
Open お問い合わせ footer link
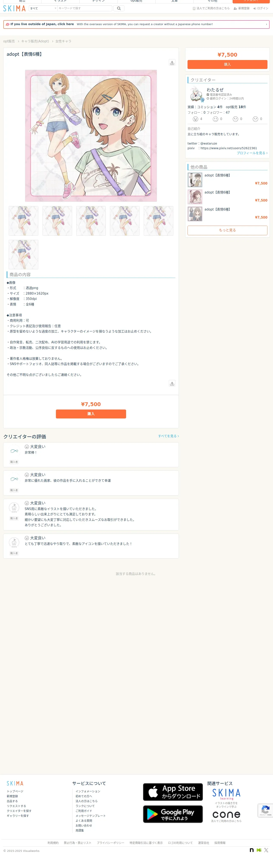tap(84, 826)
